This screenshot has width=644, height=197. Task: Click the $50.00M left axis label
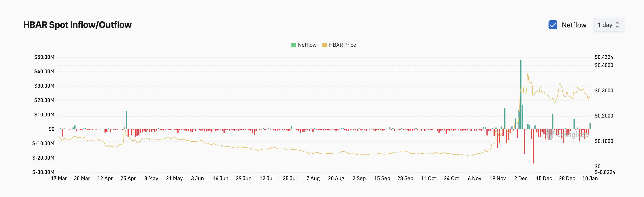pyautogui.click(x=44, y=57)
